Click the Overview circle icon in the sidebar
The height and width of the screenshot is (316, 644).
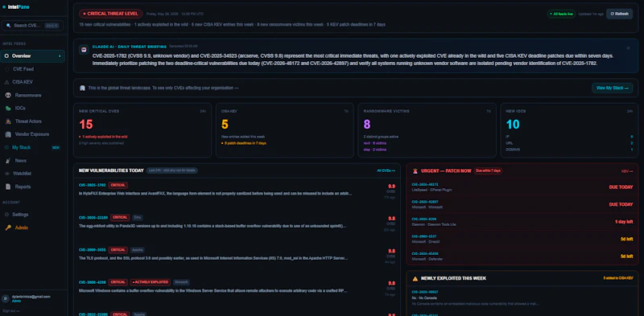(x=6, y=55)
